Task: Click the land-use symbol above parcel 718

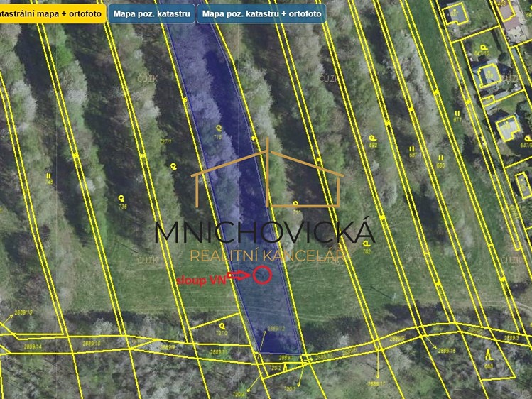Action: point(219,128)
